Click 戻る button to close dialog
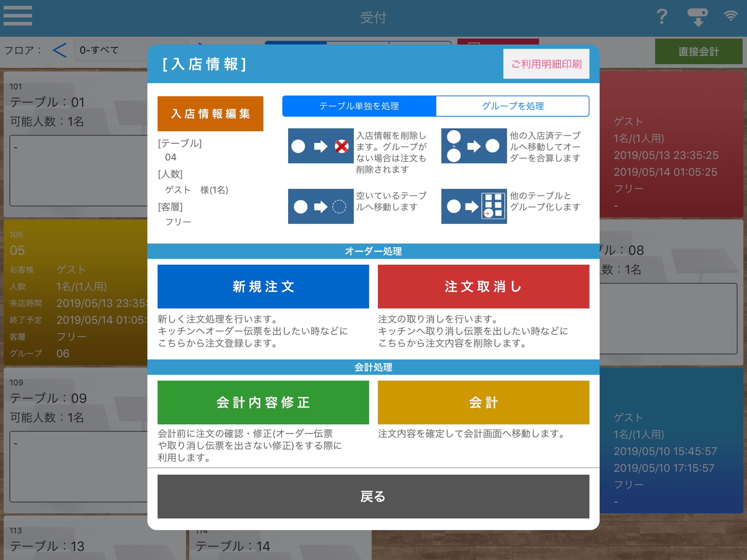The image size is (747, 560). click(x=373, y=496)
